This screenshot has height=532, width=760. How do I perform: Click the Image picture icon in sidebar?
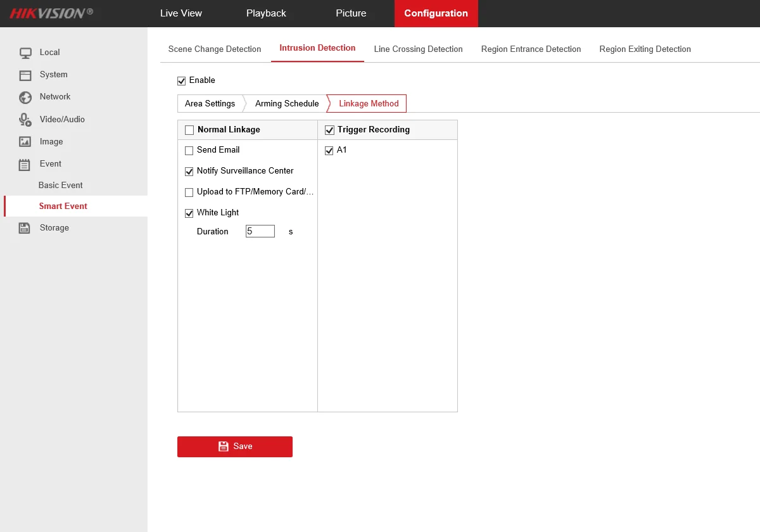click(x=25, y=142)
